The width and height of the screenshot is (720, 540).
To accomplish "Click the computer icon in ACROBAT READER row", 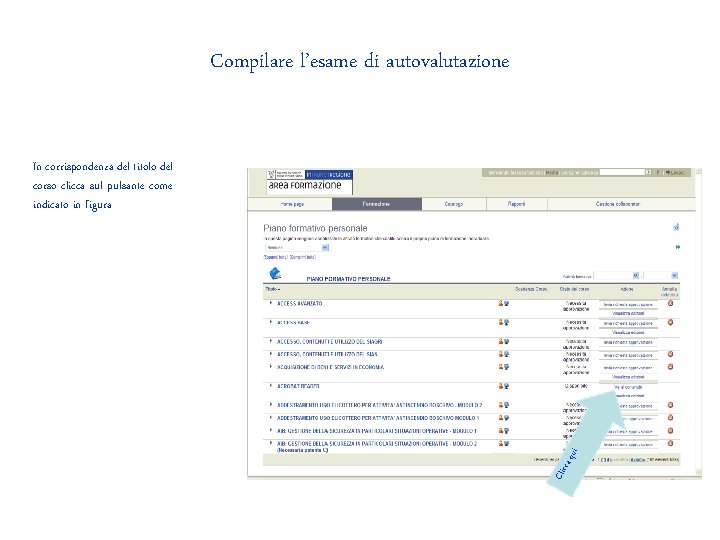I will 506,386.
